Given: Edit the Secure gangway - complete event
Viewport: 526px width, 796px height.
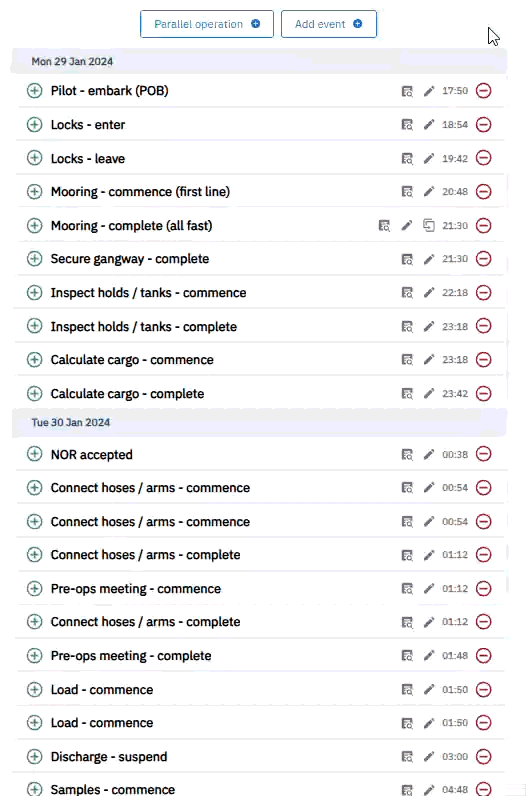Looking at the screenshot, I should click(429, 259).
